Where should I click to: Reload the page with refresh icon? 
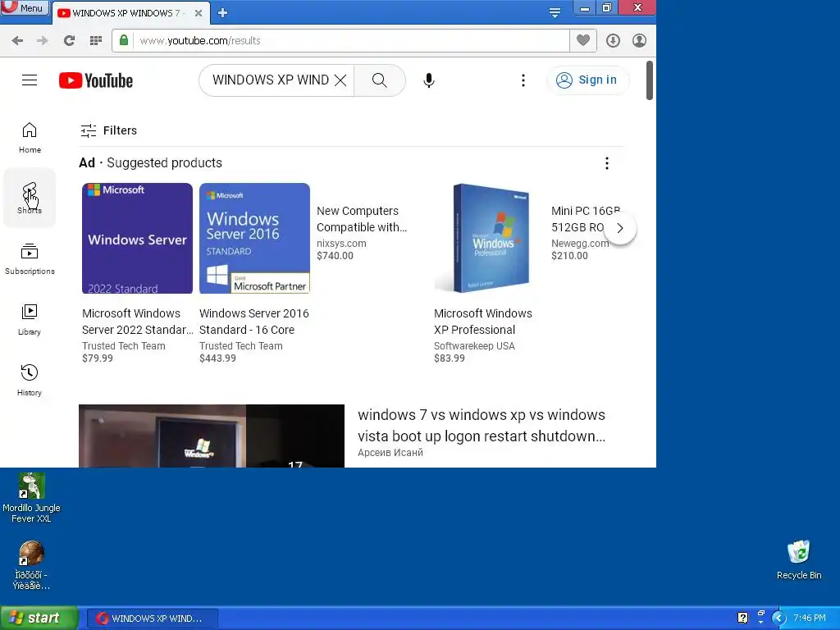pyautogui.click(x=69, y=41)
